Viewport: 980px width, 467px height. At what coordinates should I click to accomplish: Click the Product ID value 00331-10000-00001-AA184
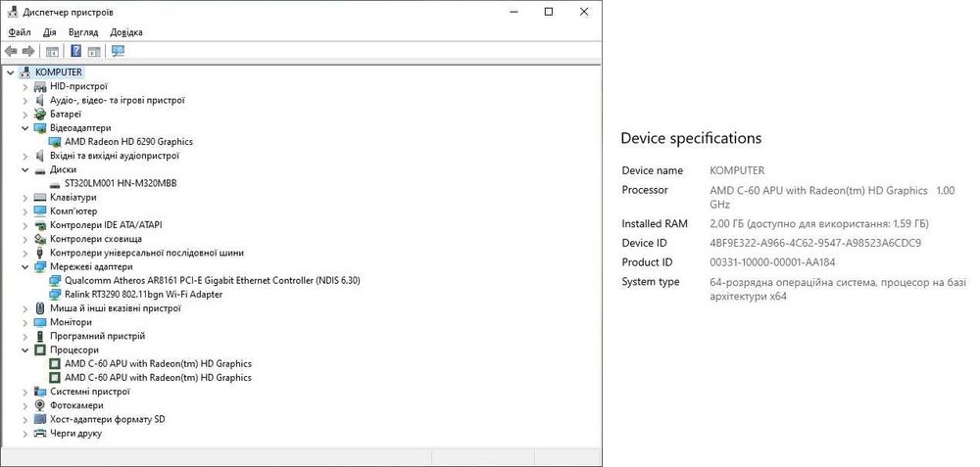[x=772, y=262]
